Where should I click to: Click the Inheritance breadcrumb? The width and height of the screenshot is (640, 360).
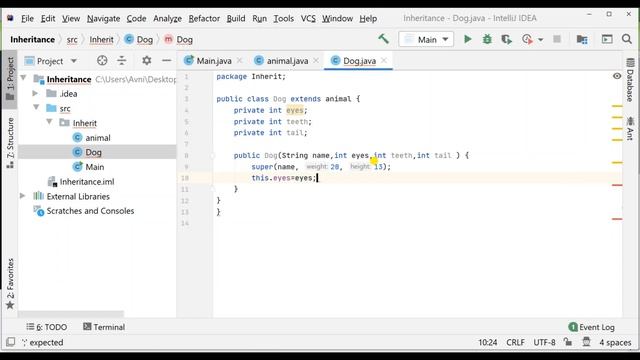coord(32,40)
